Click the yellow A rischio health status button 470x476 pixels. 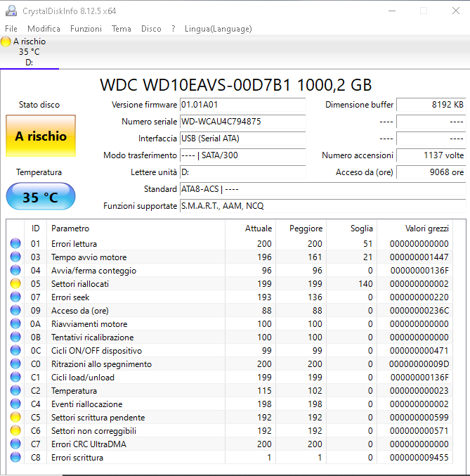(x=41, y=136)
